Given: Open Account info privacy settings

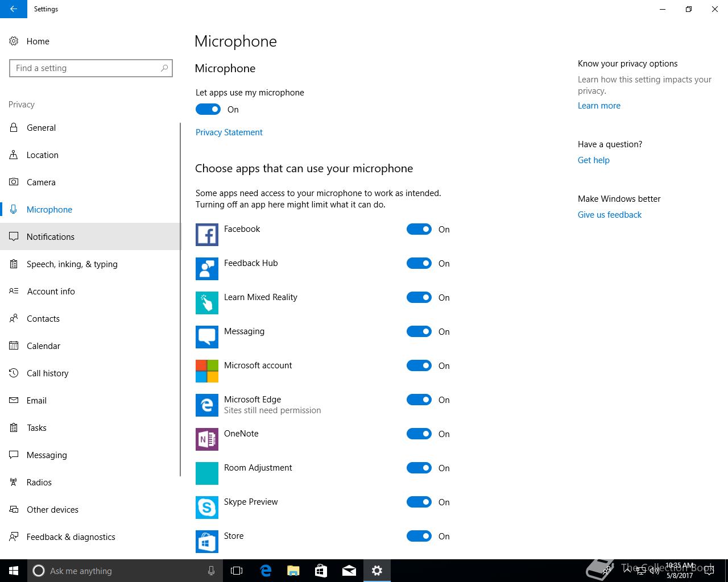Looking at the screenshot, I should [90, 291].
